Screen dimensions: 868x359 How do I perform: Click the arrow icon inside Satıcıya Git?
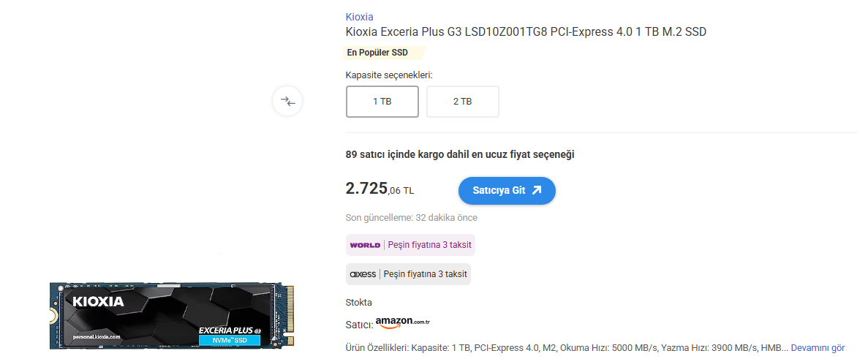(537, 190)
